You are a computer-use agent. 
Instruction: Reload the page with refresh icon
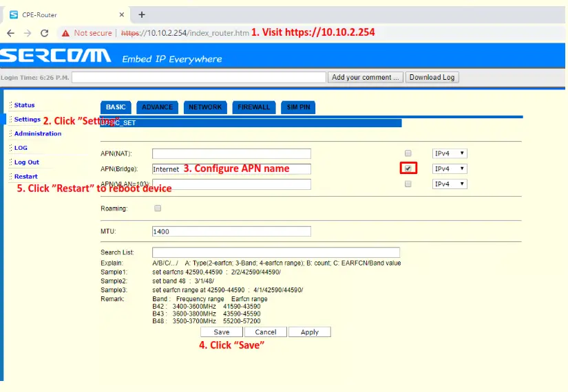click(45, 33)
